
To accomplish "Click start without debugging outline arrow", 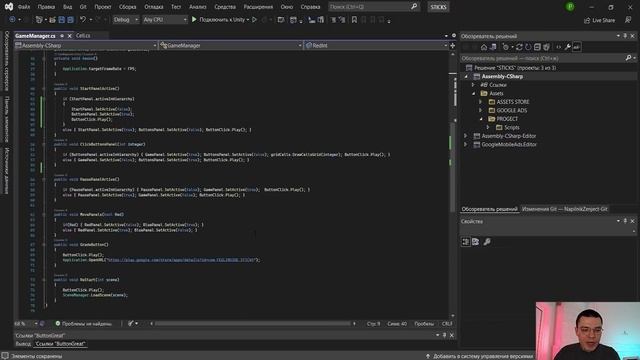I will click(x=254, y=20).
